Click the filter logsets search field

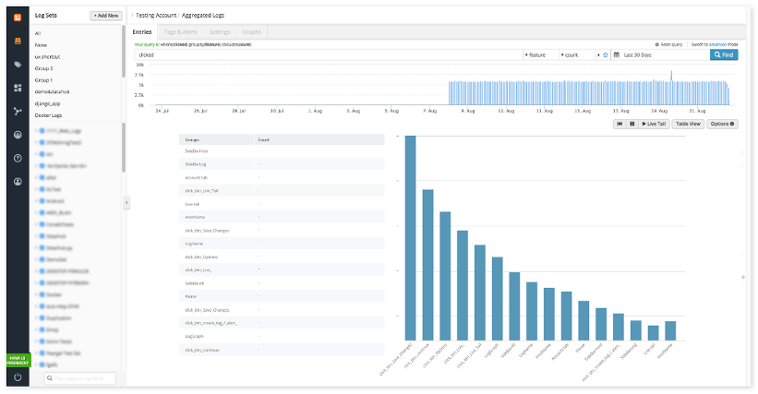(x=80, y=379)
